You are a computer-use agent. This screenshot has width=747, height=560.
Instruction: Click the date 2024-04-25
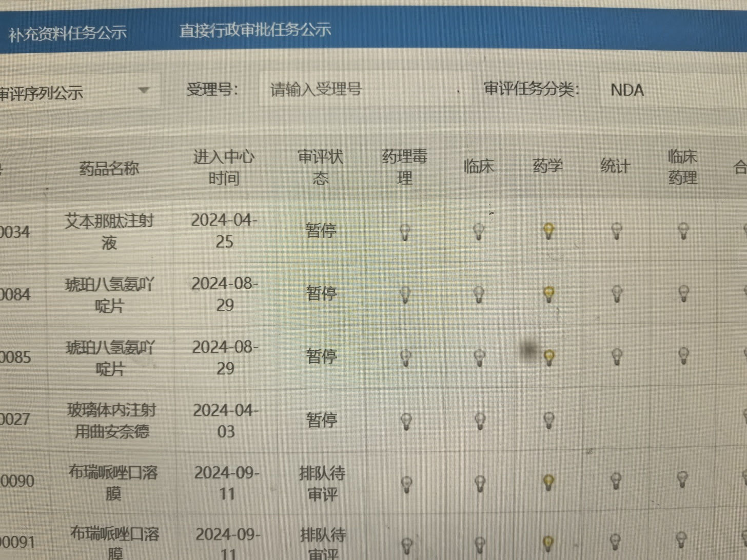point(224,231)
